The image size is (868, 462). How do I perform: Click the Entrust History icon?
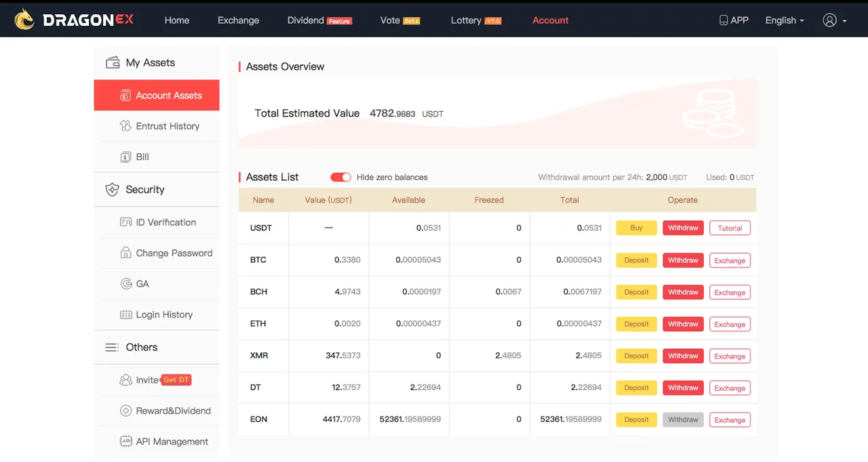coord(125,126)
